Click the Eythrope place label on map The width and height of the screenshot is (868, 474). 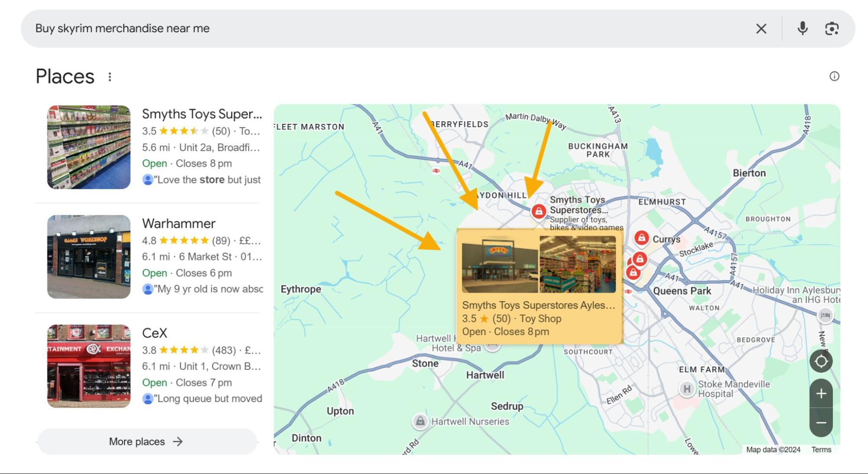coord(301,289)
